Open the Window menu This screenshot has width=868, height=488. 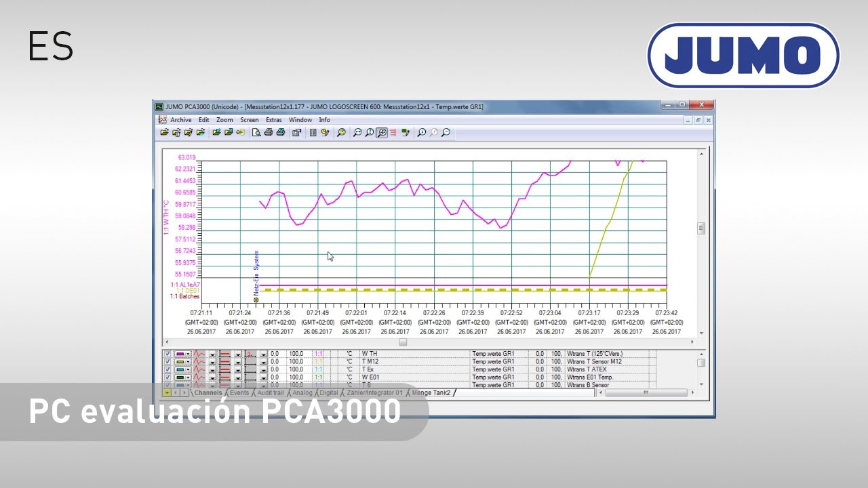[x=300, y=120]
